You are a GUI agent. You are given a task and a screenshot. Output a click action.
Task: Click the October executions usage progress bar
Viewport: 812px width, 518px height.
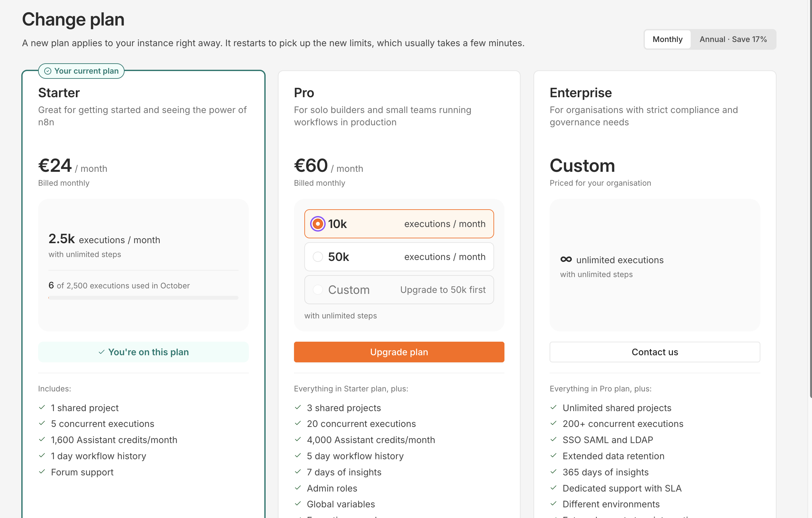(143, 298)
